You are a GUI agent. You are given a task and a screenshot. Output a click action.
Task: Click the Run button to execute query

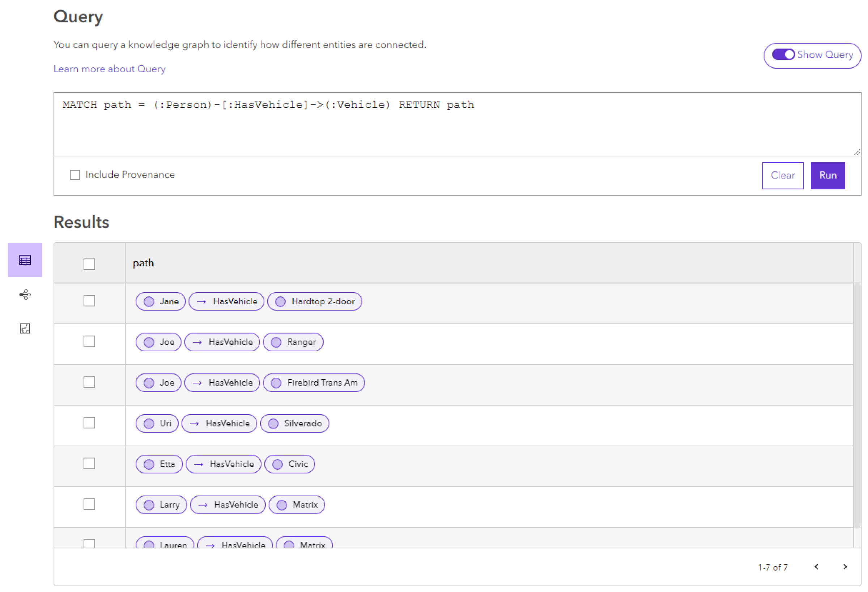pyautogui.click(x=828, y=175)
